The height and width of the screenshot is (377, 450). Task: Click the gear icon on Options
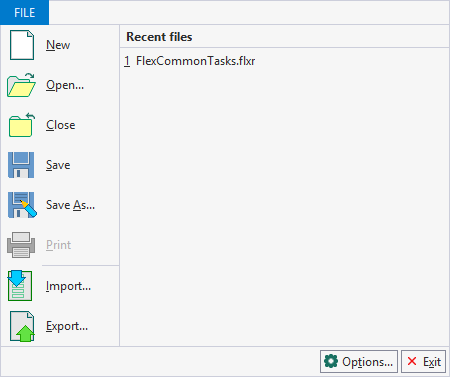click(x=331, y=361)
